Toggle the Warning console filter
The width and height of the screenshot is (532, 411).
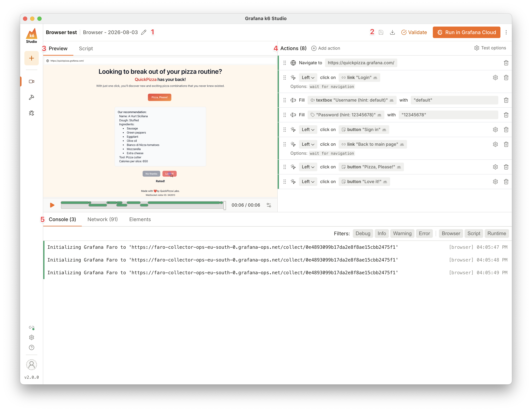tap(402, 233)
